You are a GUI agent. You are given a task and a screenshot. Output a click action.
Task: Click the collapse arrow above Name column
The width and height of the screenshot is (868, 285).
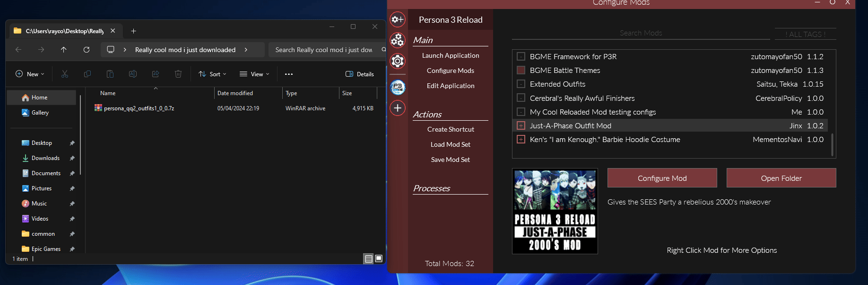tap(156, 88)
